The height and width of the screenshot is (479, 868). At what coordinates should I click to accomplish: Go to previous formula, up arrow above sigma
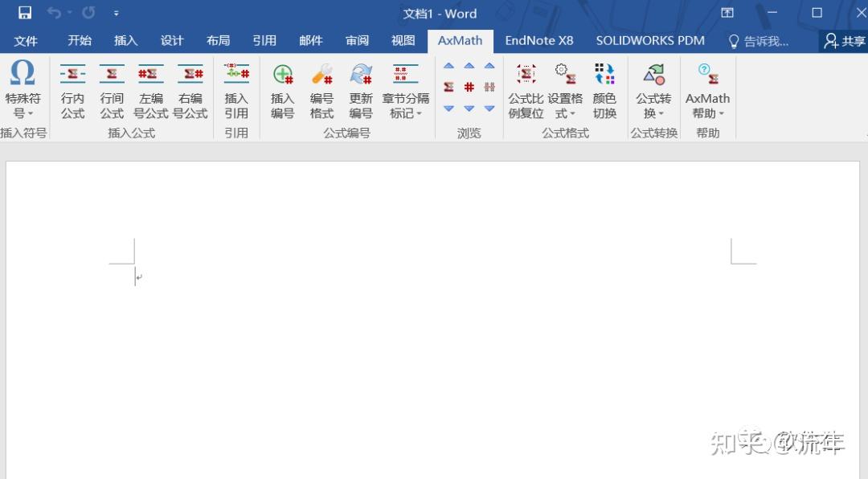click(x=449, y=66)
